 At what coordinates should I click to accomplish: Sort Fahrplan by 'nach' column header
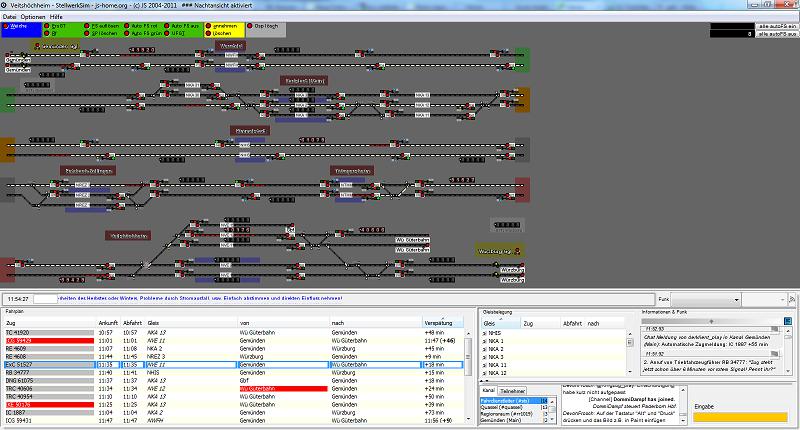pos(376,323)
